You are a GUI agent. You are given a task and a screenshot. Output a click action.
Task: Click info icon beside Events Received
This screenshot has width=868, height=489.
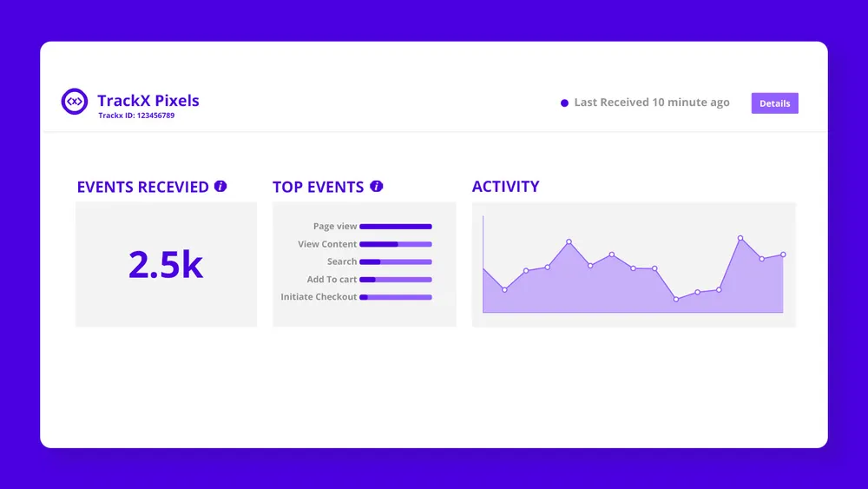[220, 186]
